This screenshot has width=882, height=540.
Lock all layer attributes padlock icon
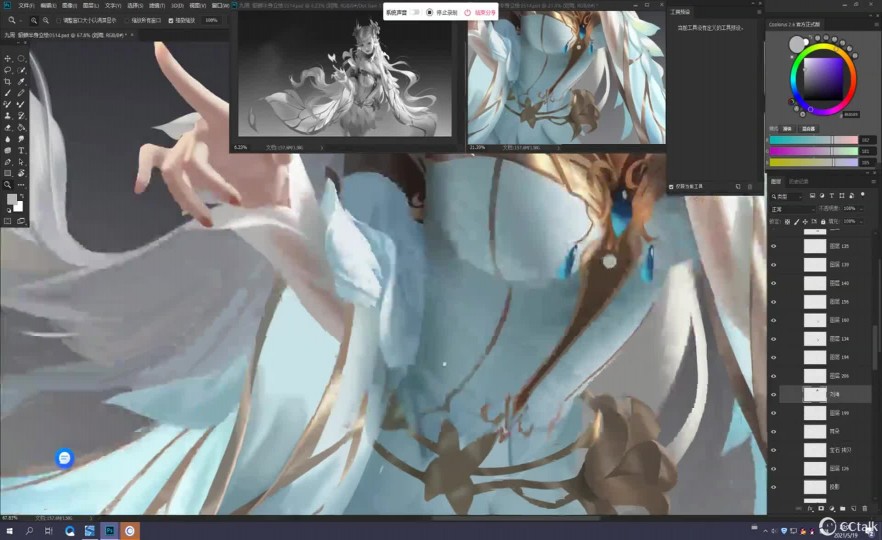point(823,222)
